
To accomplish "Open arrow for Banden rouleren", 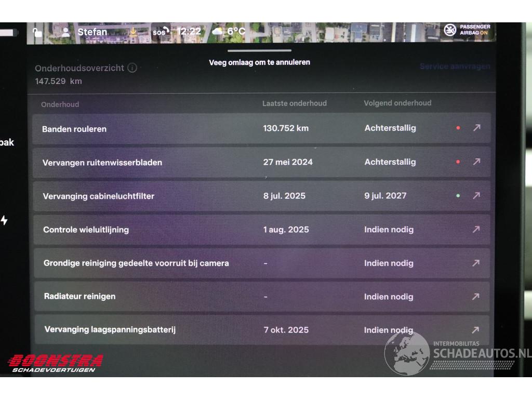I will tap(476, 128).
